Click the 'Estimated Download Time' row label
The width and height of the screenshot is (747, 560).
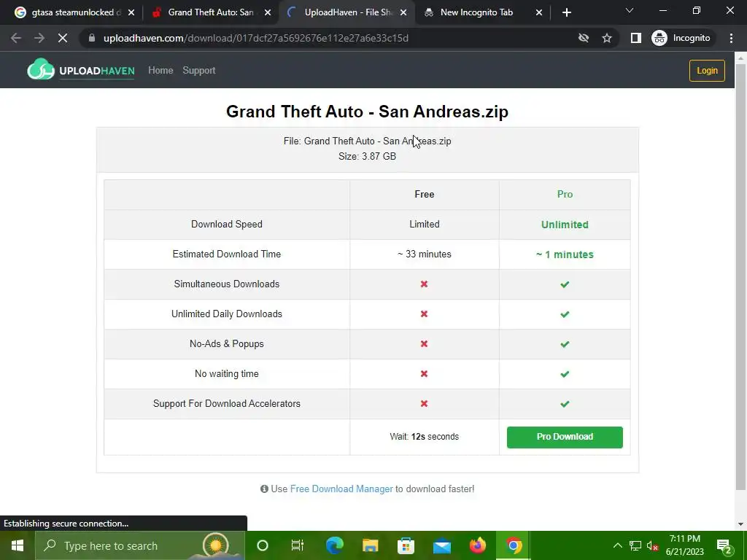[227, 254]
